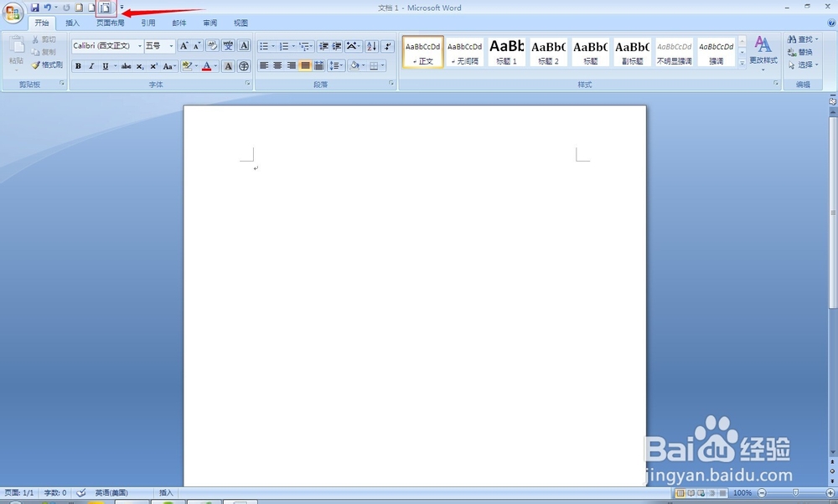This screenshot has width=838, height=504.
Task: Open borders dropdown menu
Action: [383, 65]
